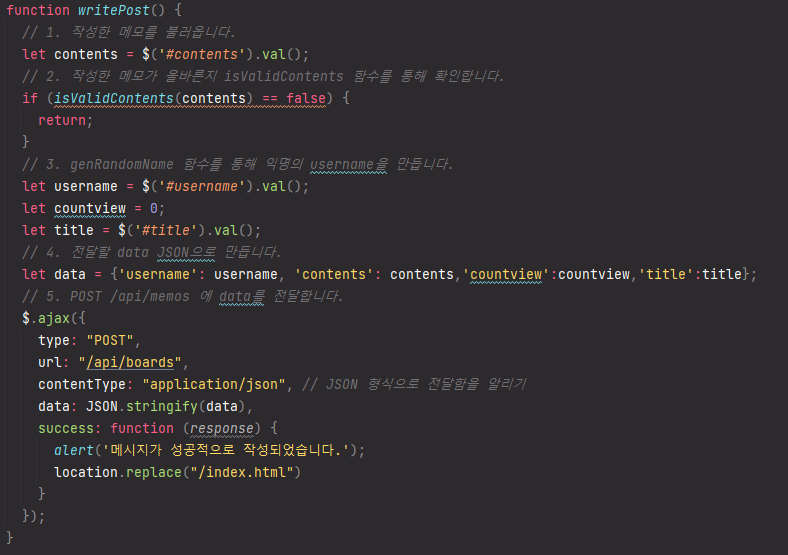Click the type property name in ajax options
Screen dimensions: 788x555
tap(54, 341)
